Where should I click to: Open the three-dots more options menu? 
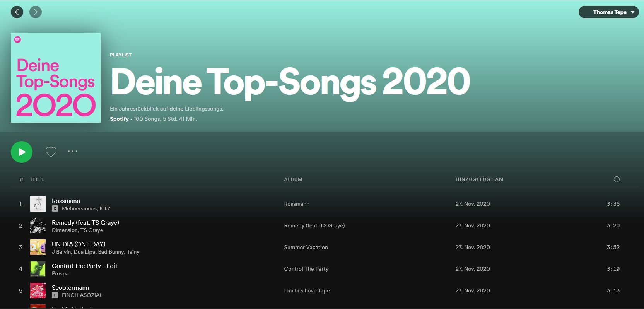point(73,151)
